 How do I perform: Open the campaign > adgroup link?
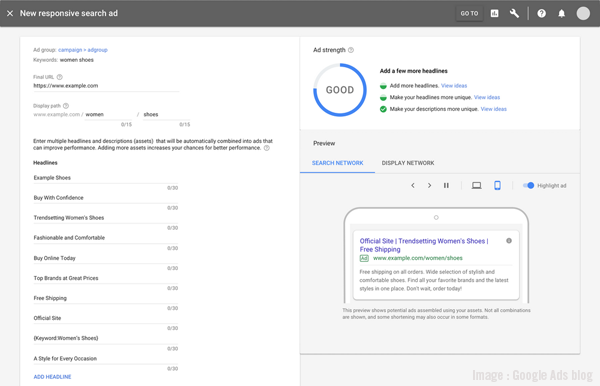[83, 50]
